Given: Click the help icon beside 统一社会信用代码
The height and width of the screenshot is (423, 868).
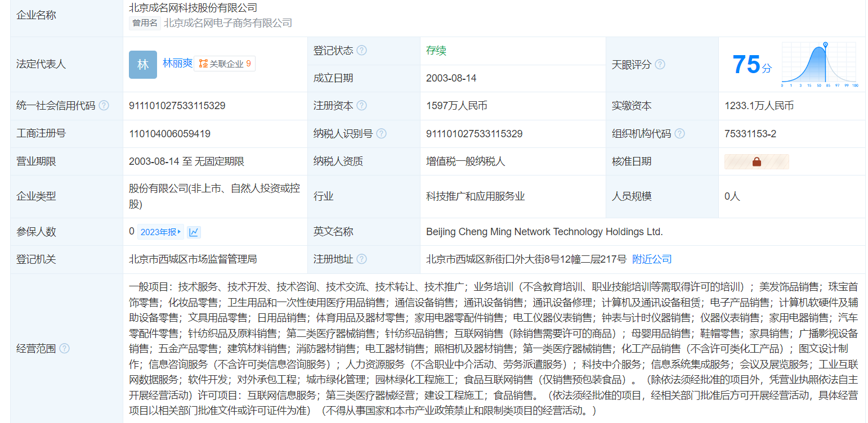Looking at the screenshot, I should 104,106.
